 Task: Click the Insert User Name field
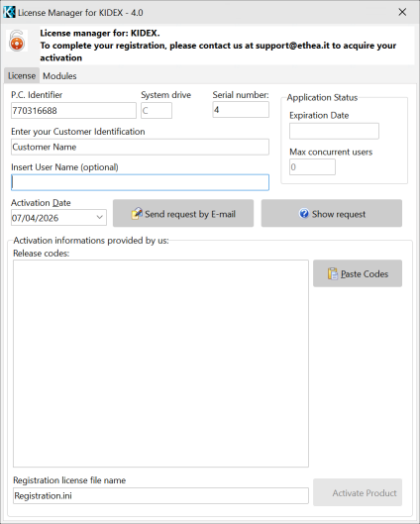click(x=140, y=182)
